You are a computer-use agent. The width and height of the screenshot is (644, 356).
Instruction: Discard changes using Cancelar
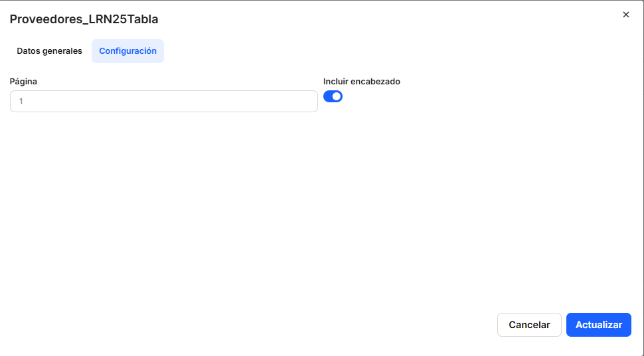point(529,325)
